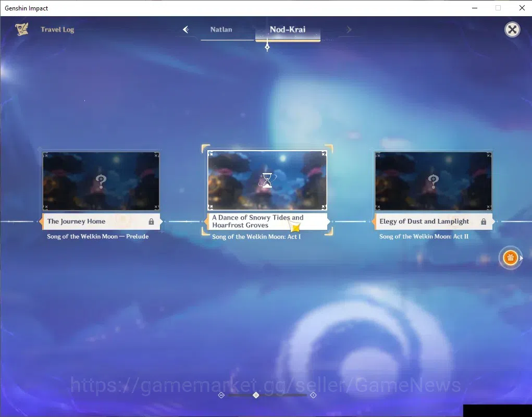
Task: Click 'Song of the Welkin Moon: Act I' text
Action: [256, 237]
